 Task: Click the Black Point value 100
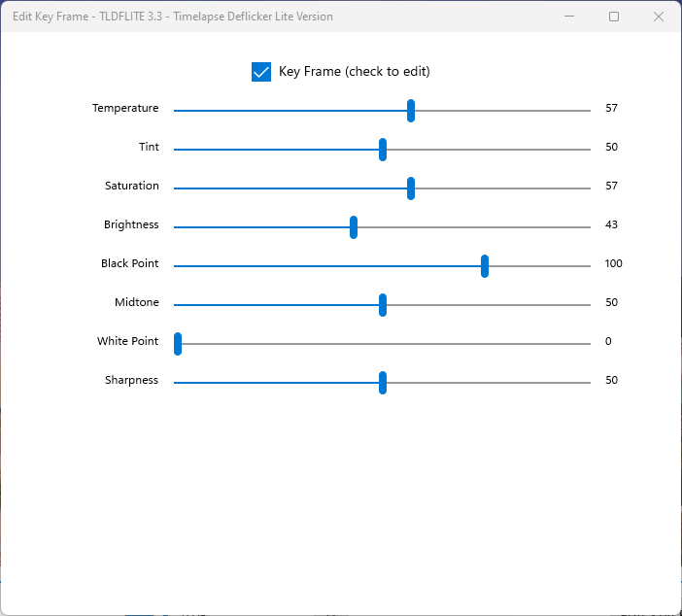click(x=613, y=263)
